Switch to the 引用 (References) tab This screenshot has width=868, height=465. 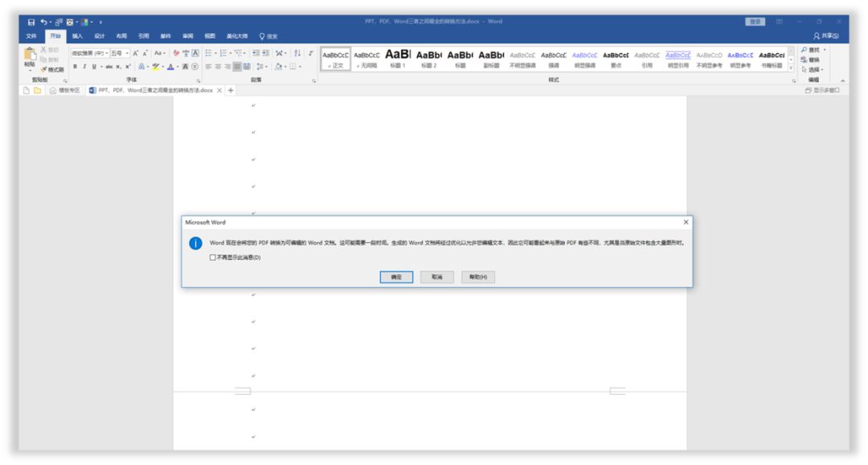144,36
